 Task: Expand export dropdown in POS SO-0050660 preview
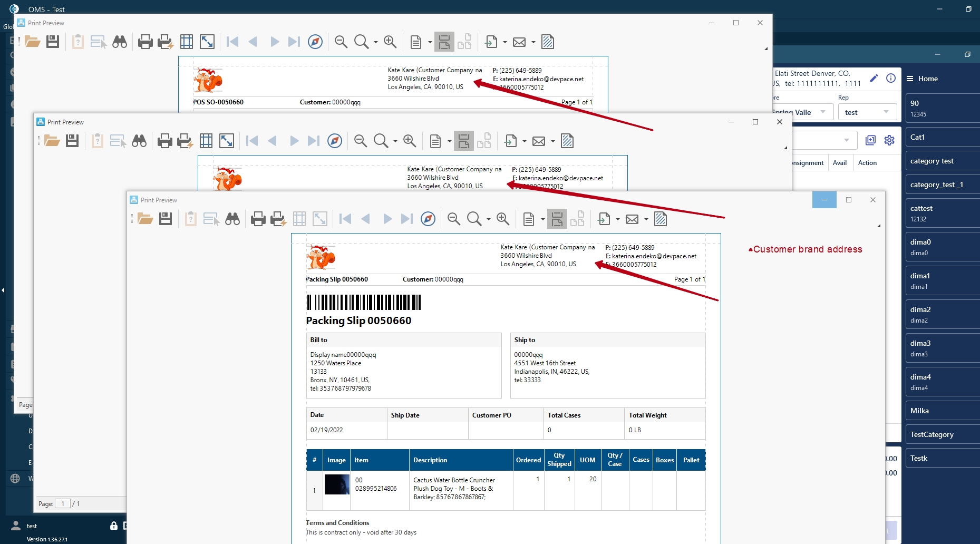tap(505, 42)
